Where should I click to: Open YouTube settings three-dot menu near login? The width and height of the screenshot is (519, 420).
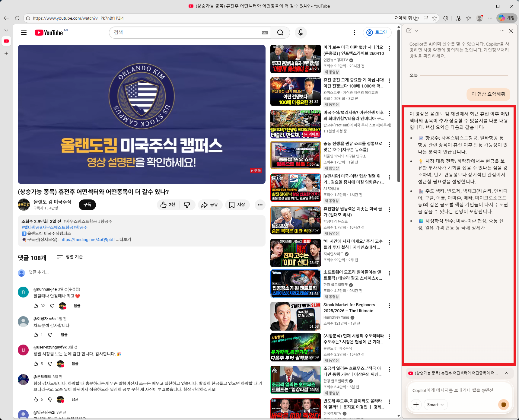pyautogui.click(x=354, y=33)
